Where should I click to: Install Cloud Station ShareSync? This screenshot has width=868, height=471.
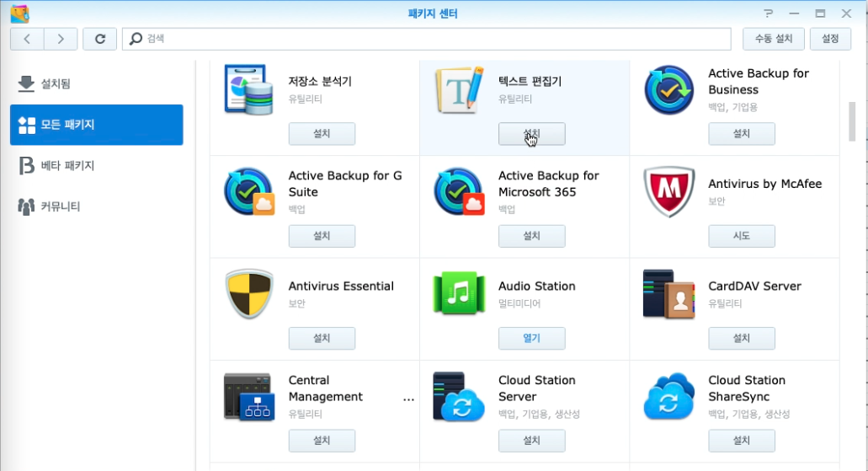pyautogui.click(x=741, y=441)
